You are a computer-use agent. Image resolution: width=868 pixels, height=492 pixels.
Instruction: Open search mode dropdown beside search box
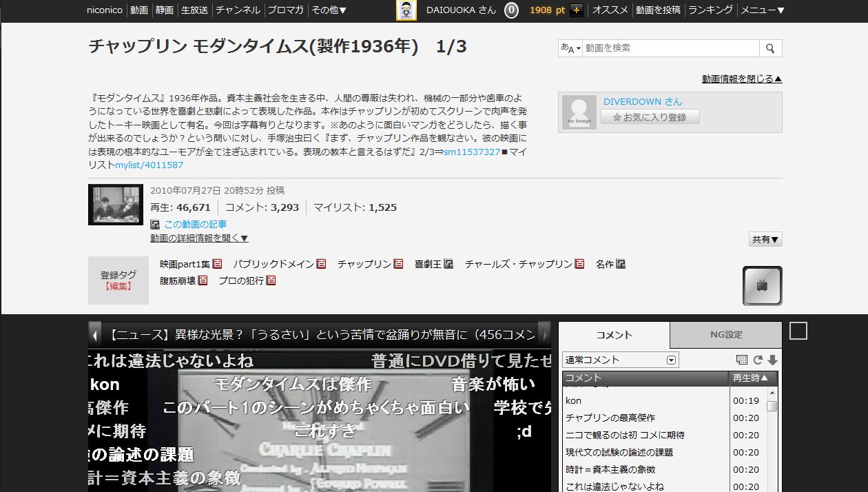click(x=570, y=48)
